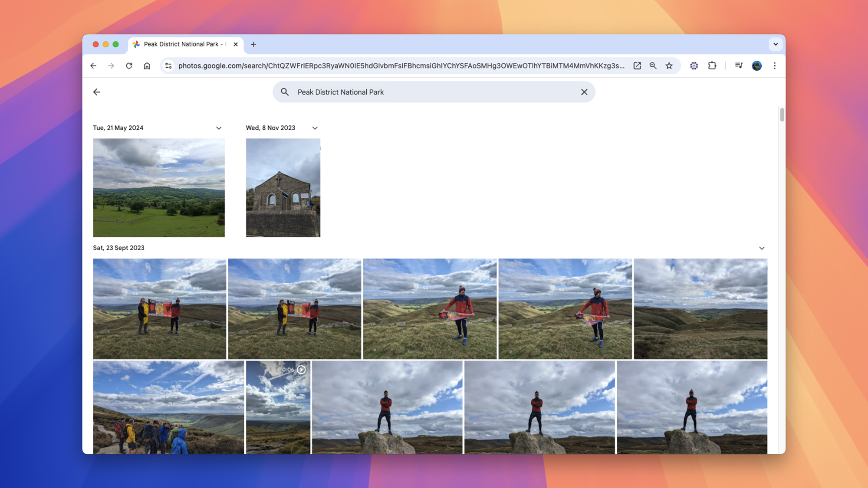Click the zoom magnifier icon in address bar
The width and height of the screenshot is (868, 488).
(x=653, y=66)
